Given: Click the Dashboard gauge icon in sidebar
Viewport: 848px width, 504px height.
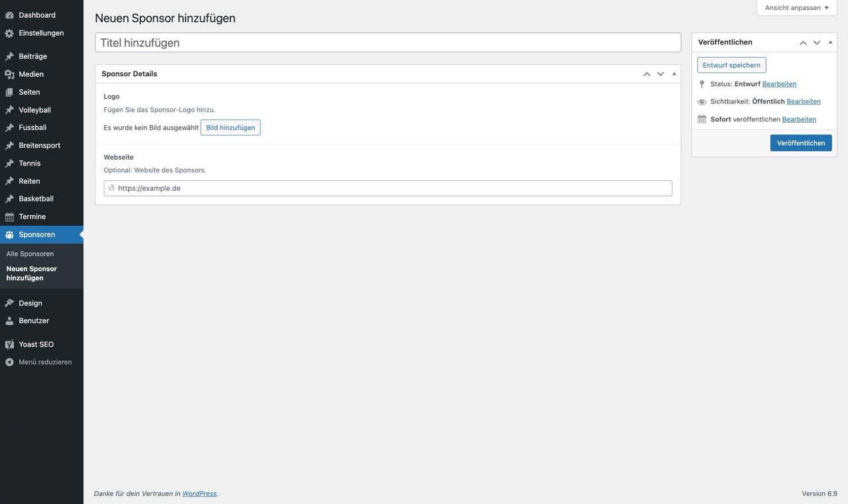Looking at the screenshot, I should click(9, 15).
